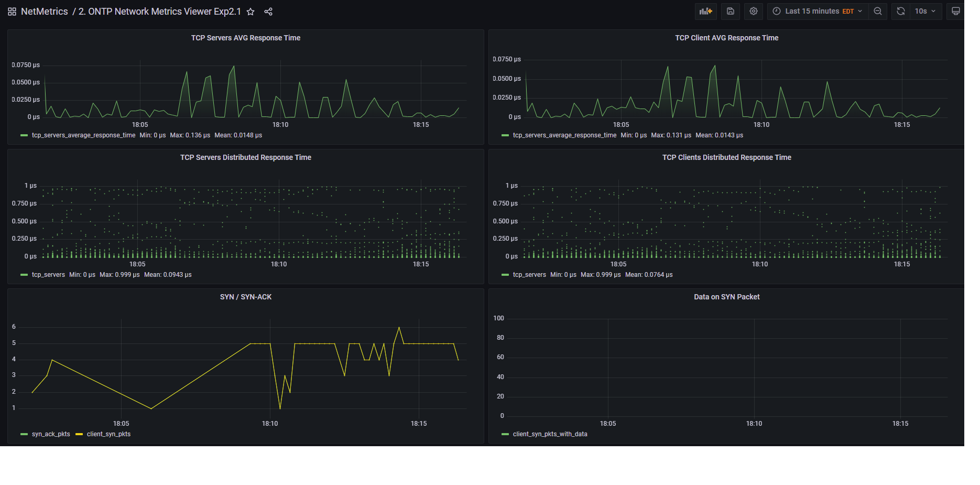The height and width of the screenshot is (485, 980).
Task: Star this dashboard as favorite
Action: pyautogui.click(x=251, y=12)
